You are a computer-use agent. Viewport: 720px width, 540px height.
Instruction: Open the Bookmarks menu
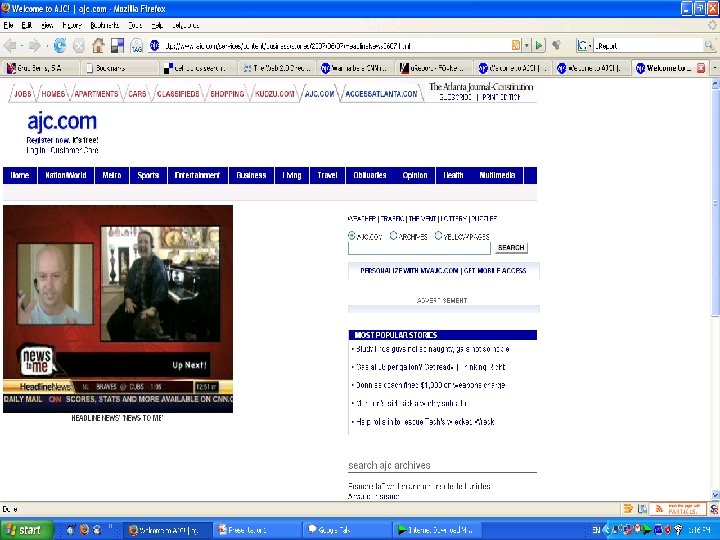(105, 25)
